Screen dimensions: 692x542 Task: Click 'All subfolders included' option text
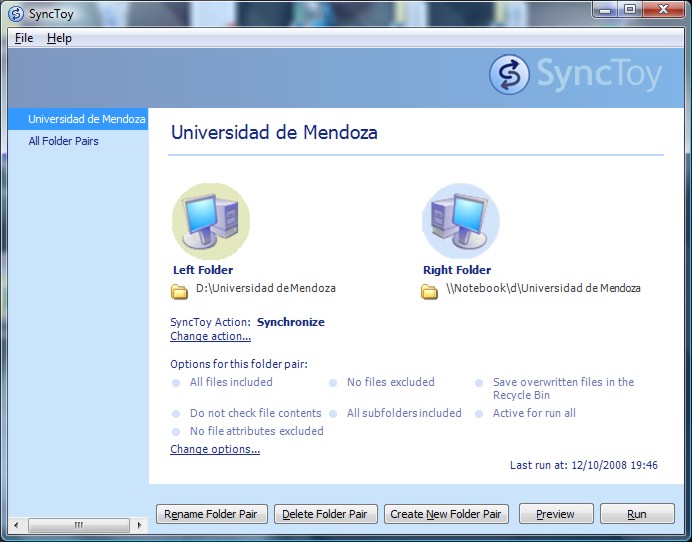coord(404,413)
